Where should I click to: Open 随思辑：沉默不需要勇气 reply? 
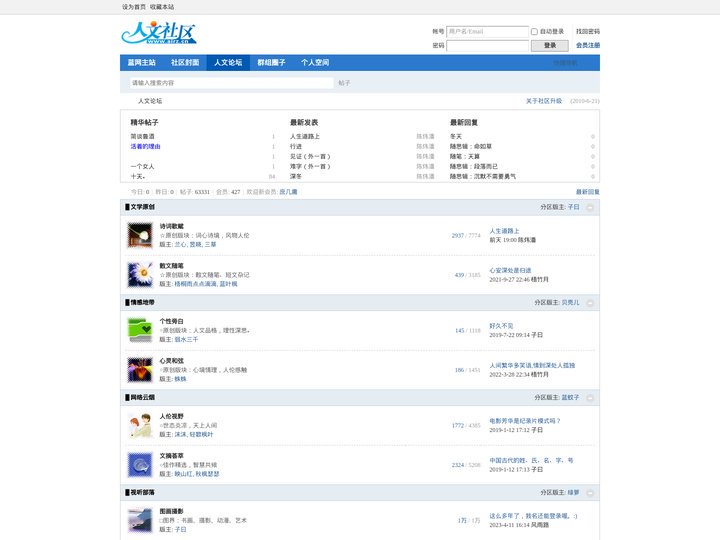pyautogui.click(x=483, y=176)
